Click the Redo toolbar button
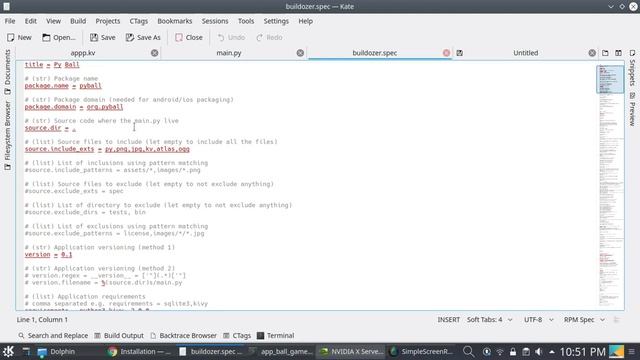The height and width of the screenshot is (360, 640). pos(269,37)
